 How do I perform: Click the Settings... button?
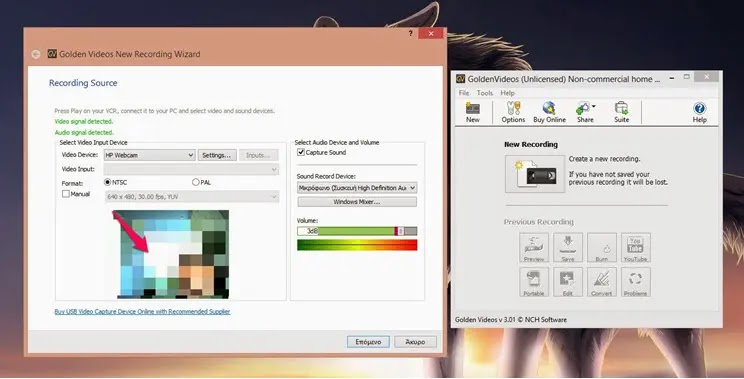point(217,155)
